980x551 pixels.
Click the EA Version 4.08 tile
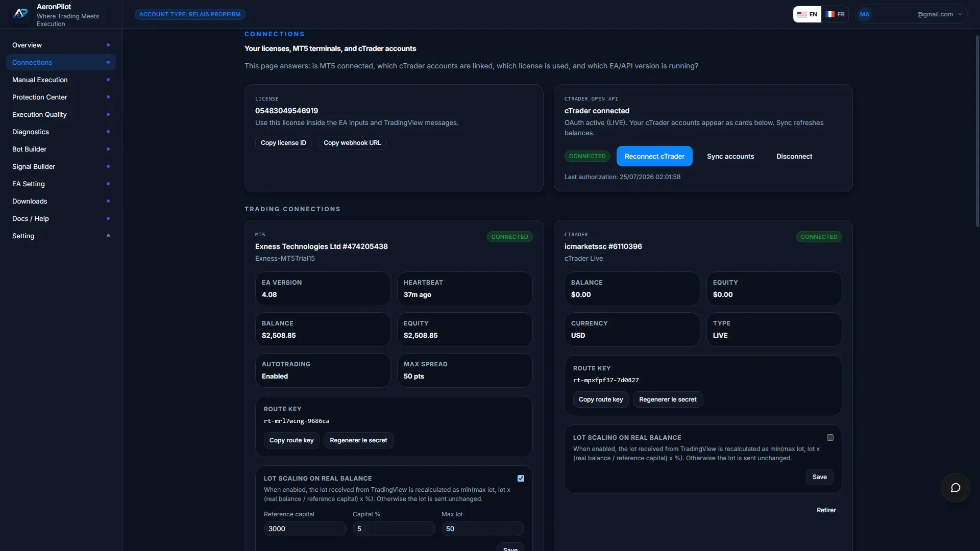(323, 289)
